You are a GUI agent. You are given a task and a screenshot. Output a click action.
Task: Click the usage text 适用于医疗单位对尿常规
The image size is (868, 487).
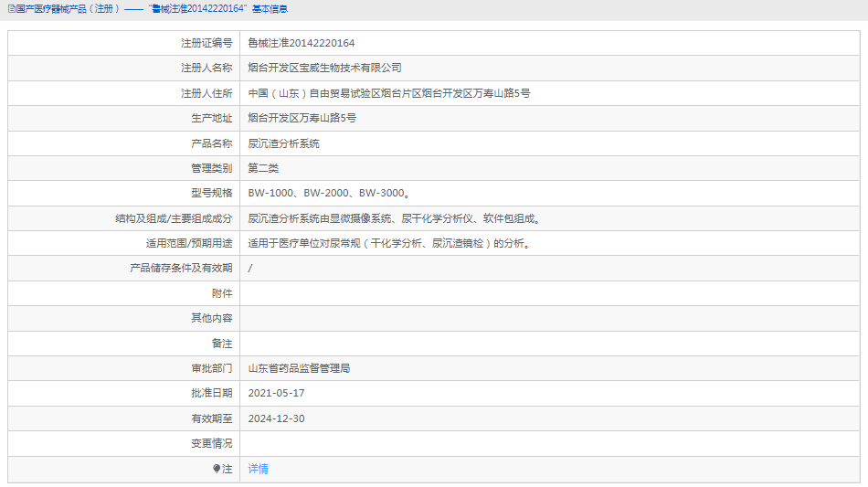(x=389, y=243)
